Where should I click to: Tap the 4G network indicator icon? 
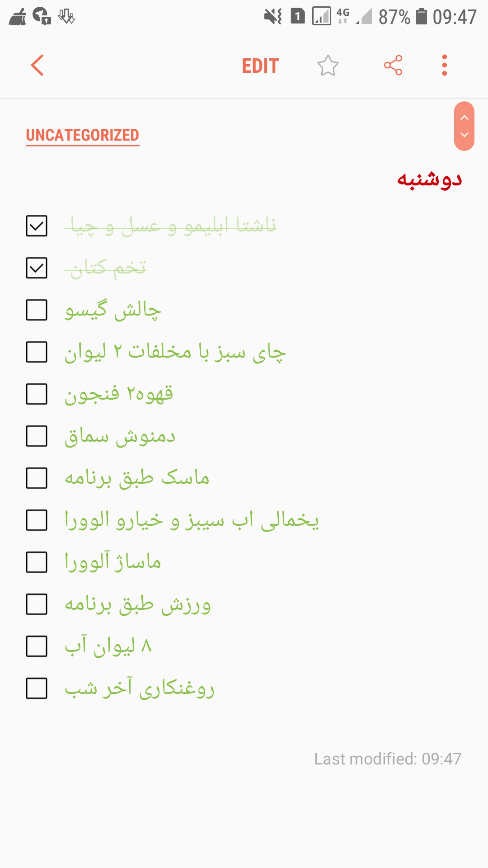[x=343, y=16]
